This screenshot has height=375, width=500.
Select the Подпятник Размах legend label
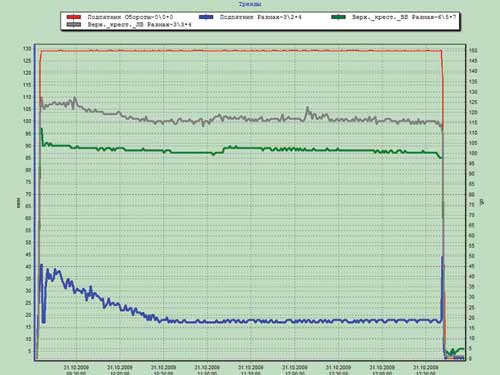pos(261,17)
